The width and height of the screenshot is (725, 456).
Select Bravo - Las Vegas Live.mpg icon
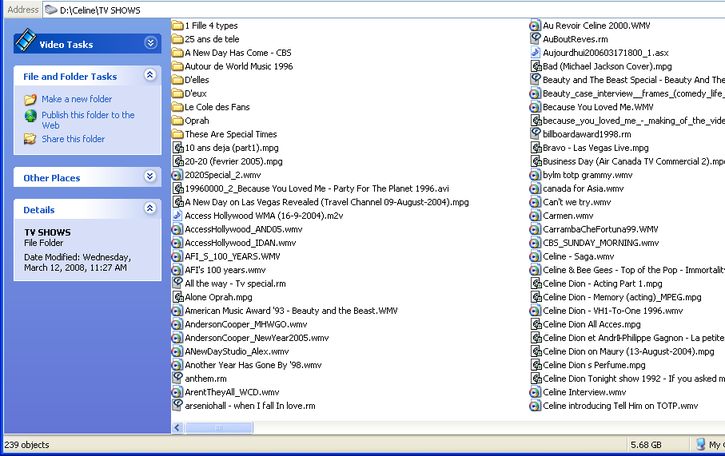tap(535, 148)
